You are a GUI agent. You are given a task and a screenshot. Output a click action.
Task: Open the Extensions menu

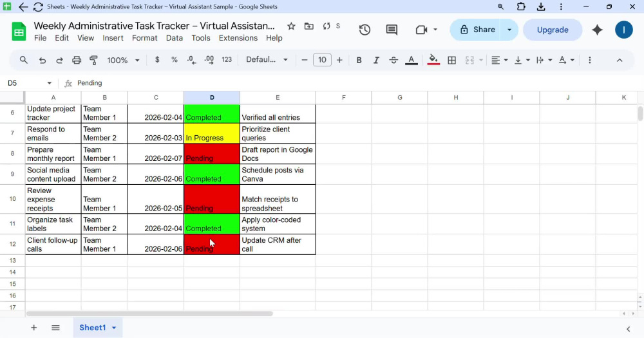(x=238, y=38)
